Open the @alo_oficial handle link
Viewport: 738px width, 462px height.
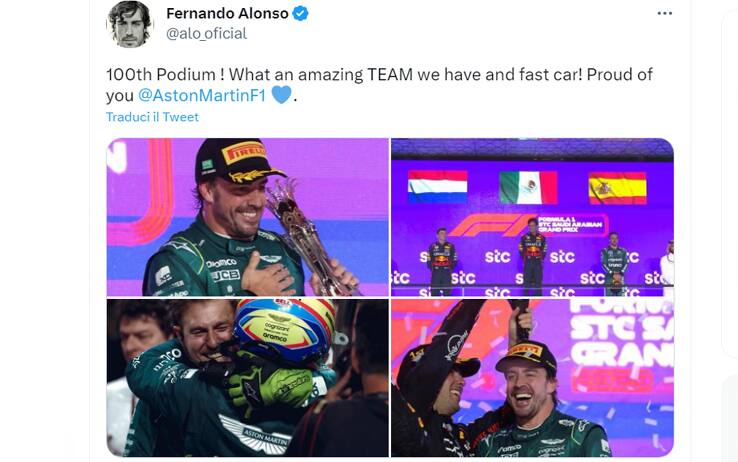206,33
